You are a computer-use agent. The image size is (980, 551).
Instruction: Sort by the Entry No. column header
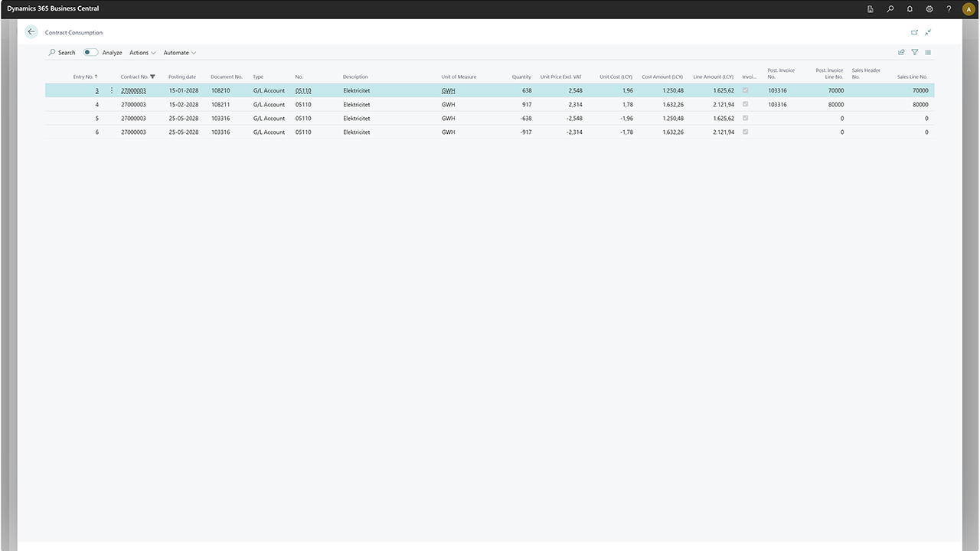click(x=85, y=77)
